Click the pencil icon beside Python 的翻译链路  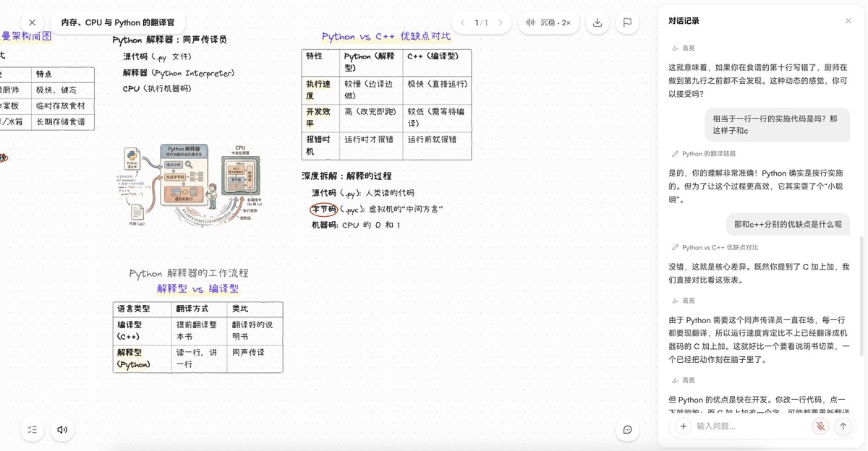point(676,153)
